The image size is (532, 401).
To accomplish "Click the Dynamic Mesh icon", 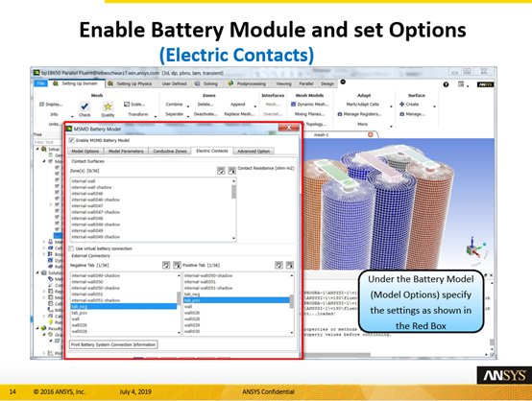I will [294, 104].
